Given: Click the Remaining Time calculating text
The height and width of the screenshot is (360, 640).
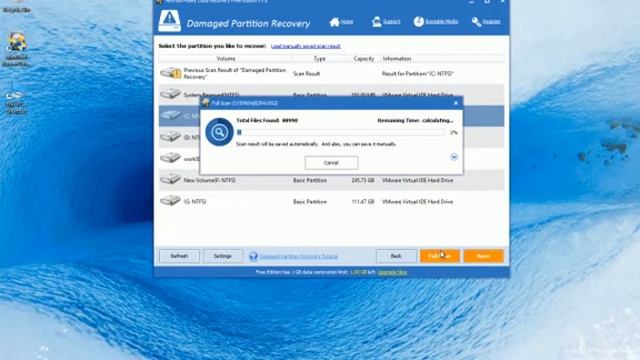Looking at the screenshot, I should point(415,120).
